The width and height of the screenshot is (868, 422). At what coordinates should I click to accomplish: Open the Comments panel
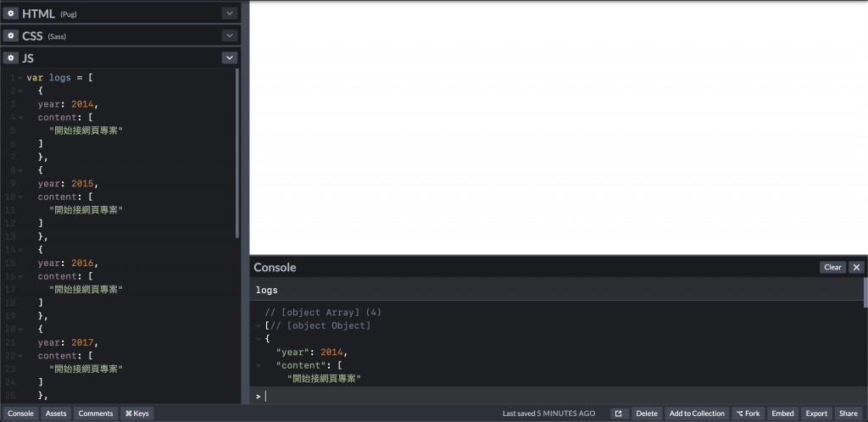click(96, 414)
